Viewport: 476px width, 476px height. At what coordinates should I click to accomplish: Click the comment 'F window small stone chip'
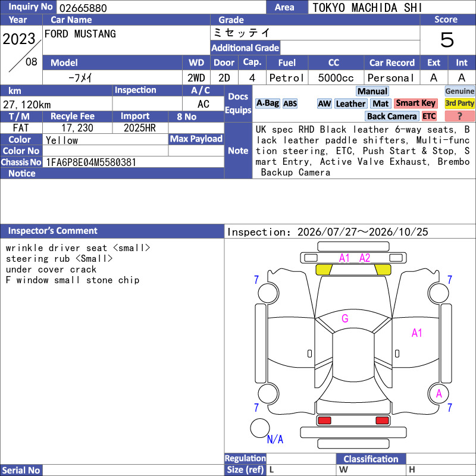pos(72,280)
